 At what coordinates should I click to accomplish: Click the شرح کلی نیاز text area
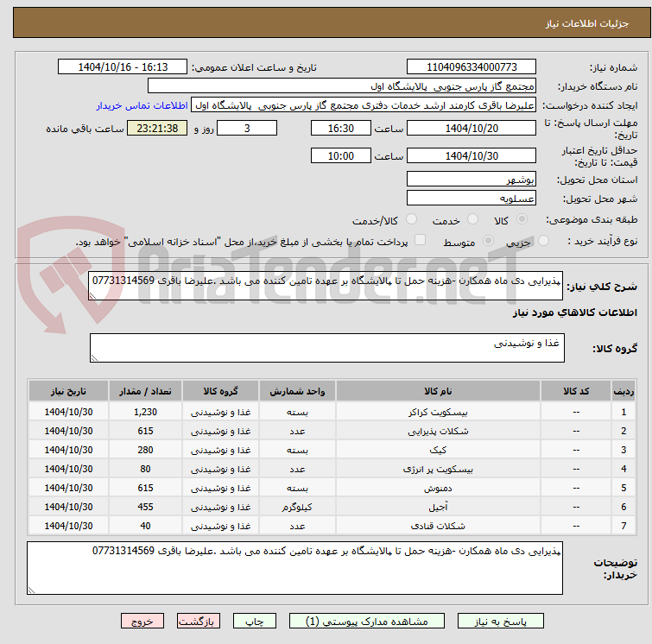click(326, 286)
